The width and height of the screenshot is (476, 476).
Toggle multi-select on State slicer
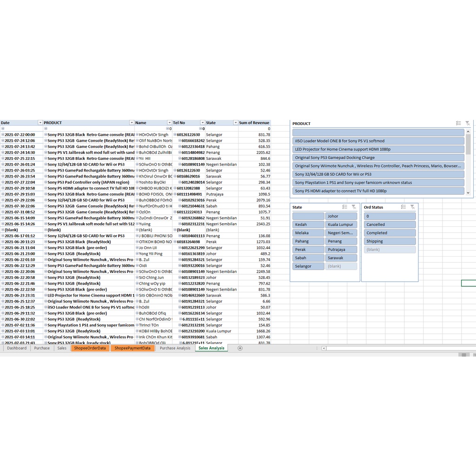(x=344, y=207)
